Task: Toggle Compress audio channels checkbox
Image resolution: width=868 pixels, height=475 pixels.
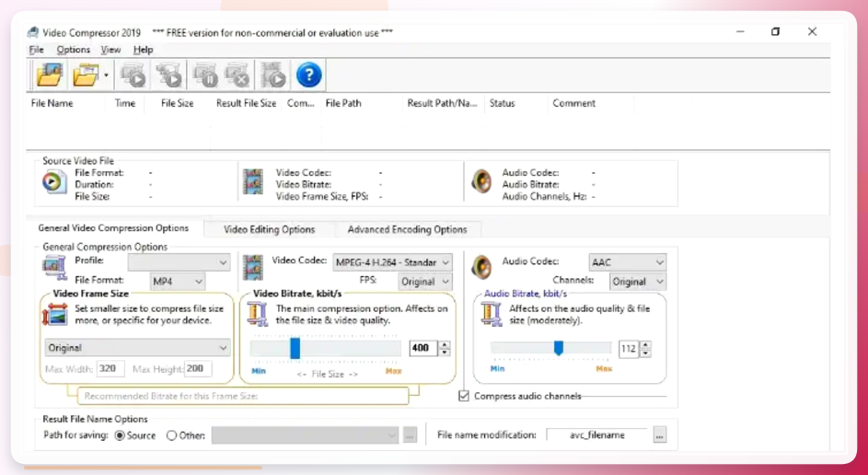Action: point(464,396)
